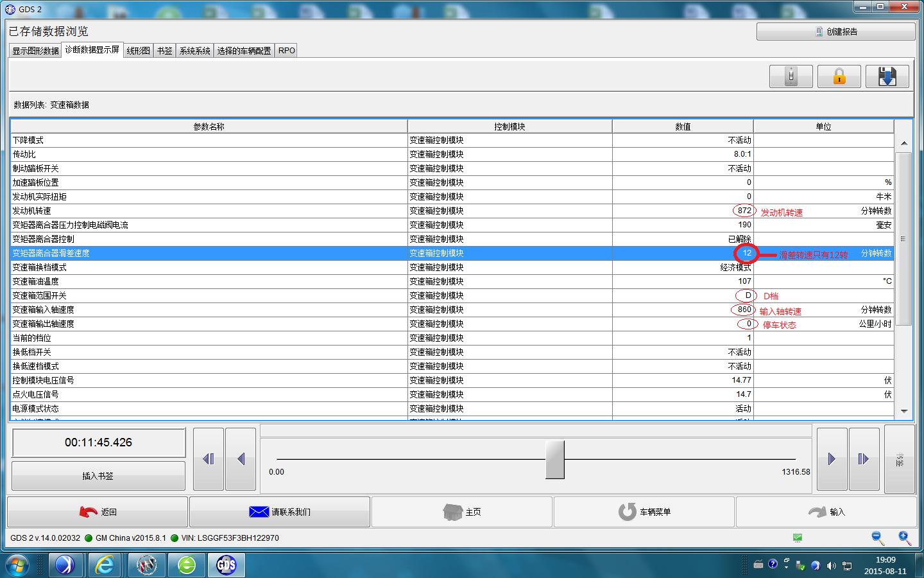Click 请联系我们 contact us button

[x=280, y=512]
